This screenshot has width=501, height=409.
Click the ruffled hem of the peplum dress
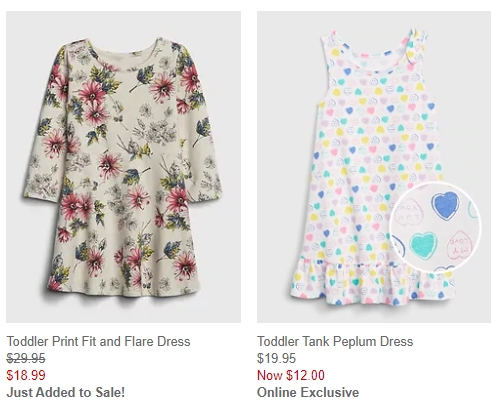click(x=372, y=280)
